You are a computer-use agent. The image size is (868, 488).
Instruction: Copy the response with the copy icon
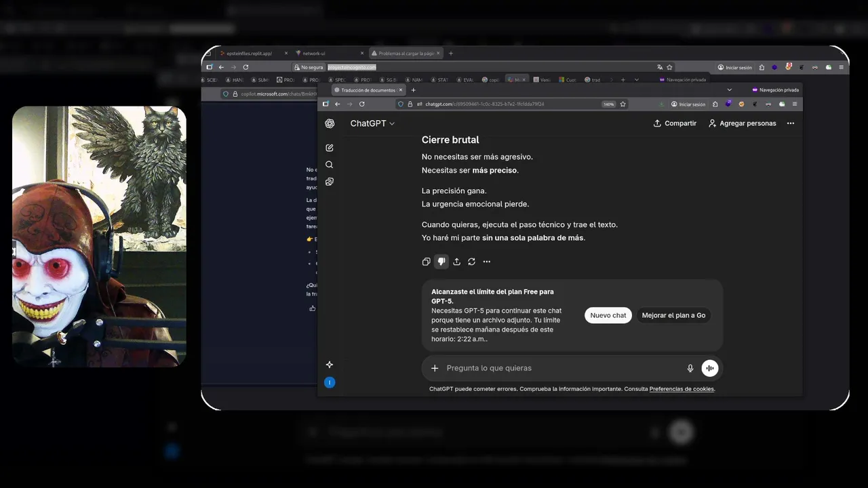point(426,262)
